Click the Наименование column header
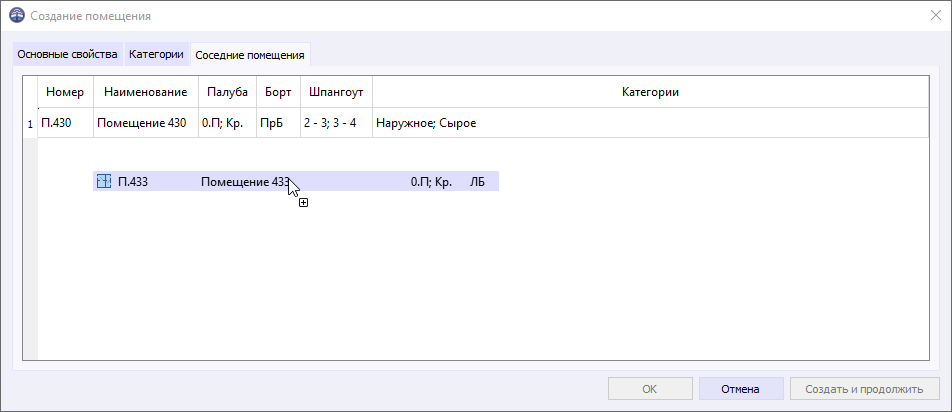 pos(145,92)
